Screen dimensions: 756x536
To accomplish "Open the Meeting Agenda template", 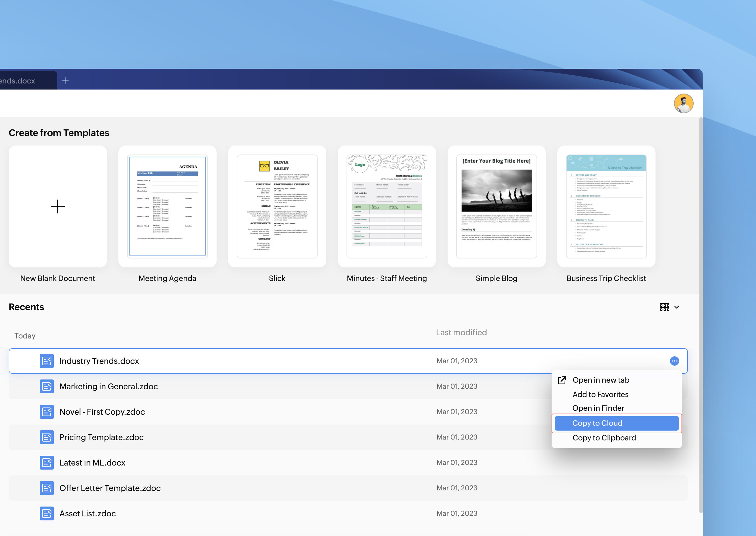I will [167, 206].
